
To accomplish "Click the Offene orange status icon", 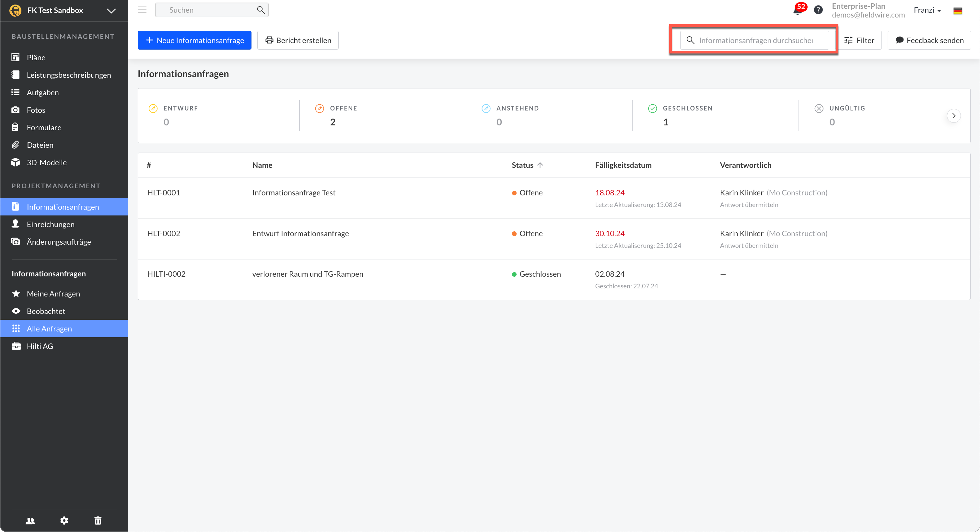I will tap(320, 109).
